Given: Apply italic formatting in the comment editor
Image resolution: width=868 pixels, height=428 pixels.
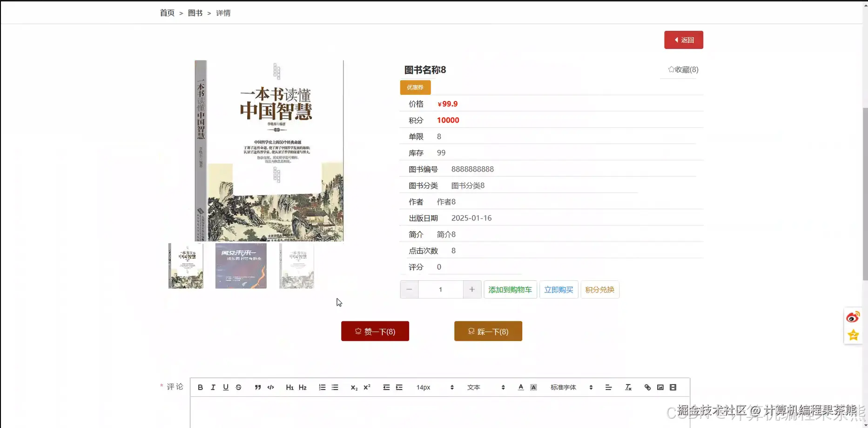Looking at the screenshot, I should (x=213, y=387).
